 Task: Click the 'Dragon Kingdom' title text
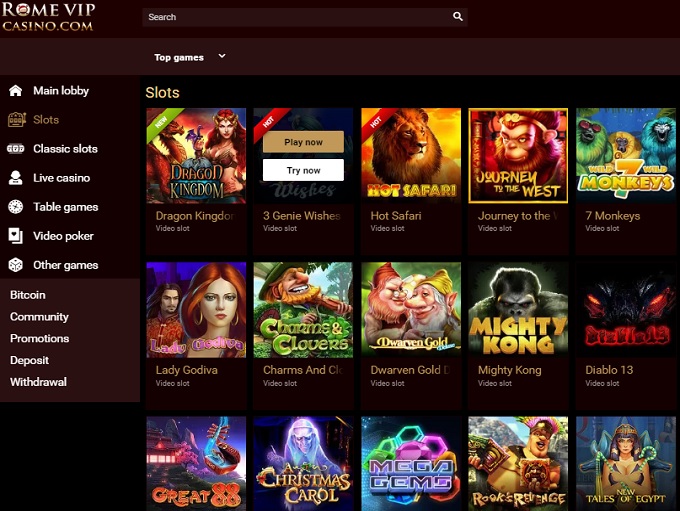tap(195, 216)
